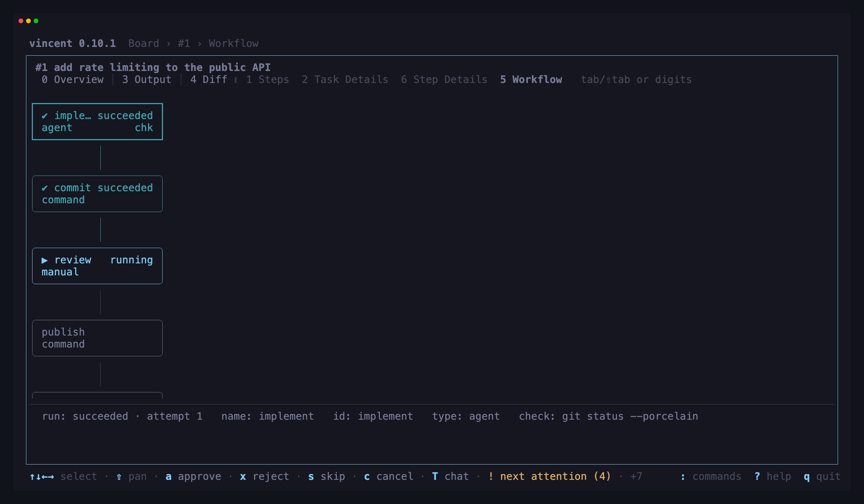The height and width of the screenshot is (504, 864).
Task: Click 'tab/⇧tab or digits' hint
Action: point(636,80)
